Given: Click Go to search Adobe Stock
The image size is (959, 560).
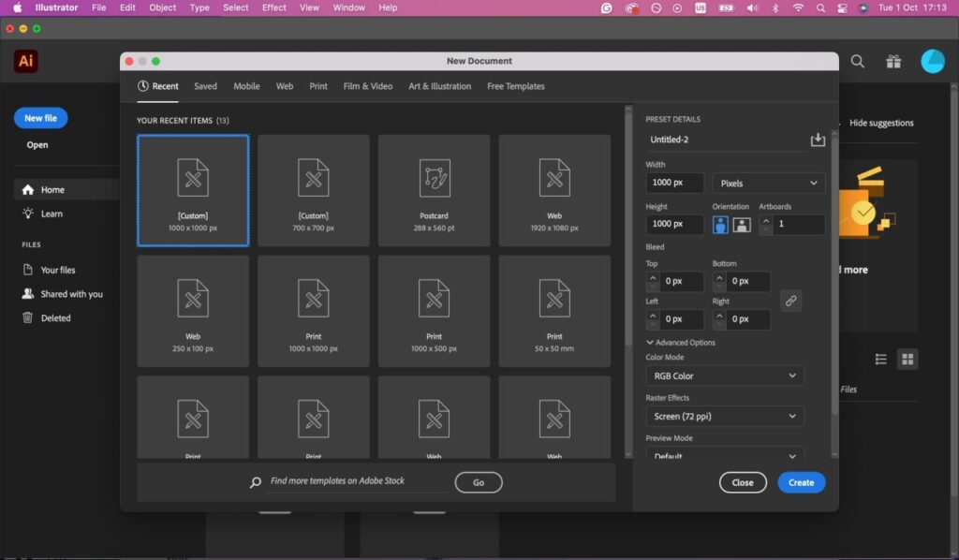Looking at the screenshot, I should click(479, 482).
